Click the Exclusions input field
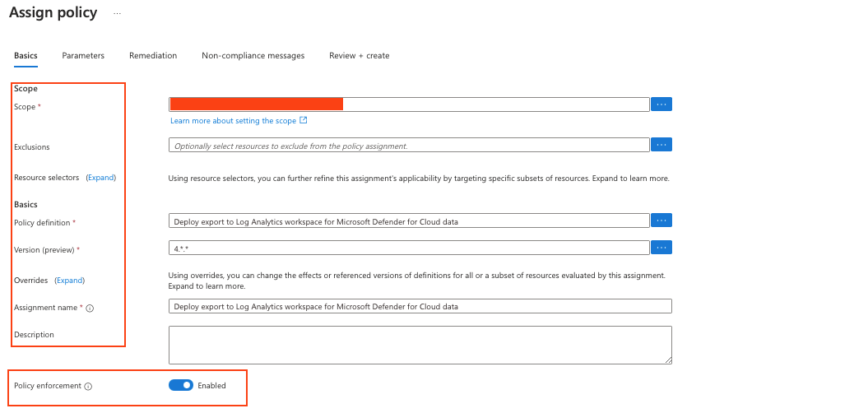 (409, 145)
